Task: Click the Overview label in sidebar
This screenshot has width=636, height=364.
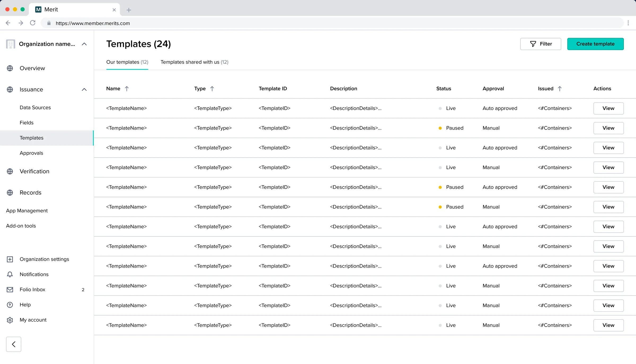Action: point(32,68)
